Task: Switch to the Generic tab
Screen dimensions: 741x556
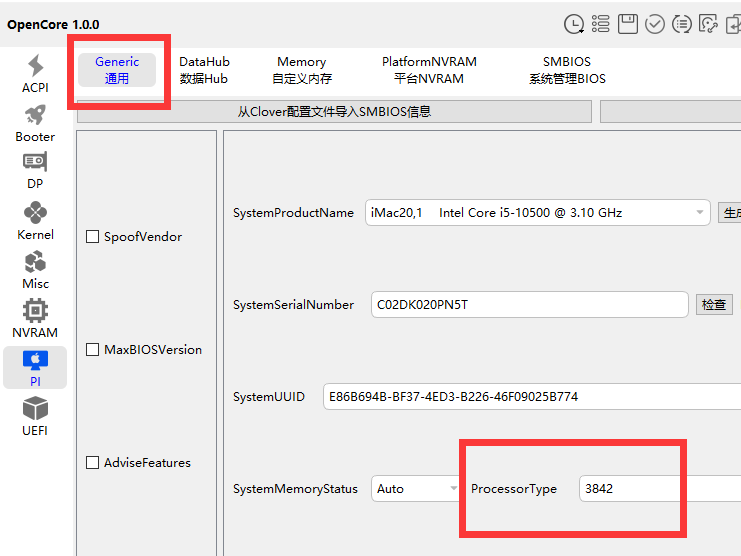Action: click(x=117, y=70)
